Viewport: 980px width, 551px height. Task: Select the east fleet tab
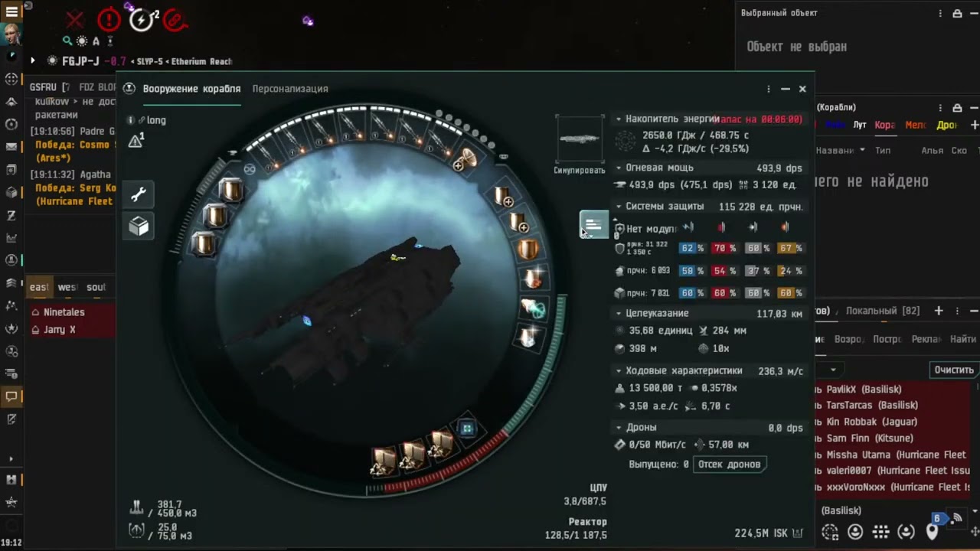tap(39, 287)
